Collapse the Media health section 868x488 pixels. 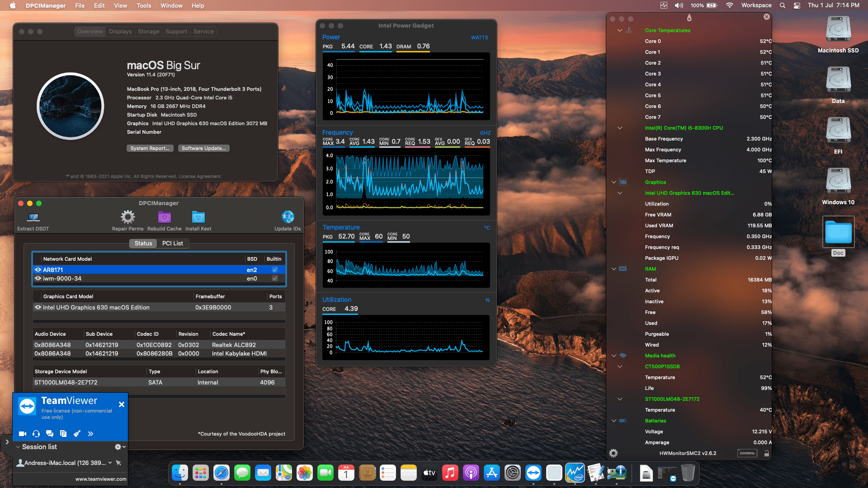614,356
